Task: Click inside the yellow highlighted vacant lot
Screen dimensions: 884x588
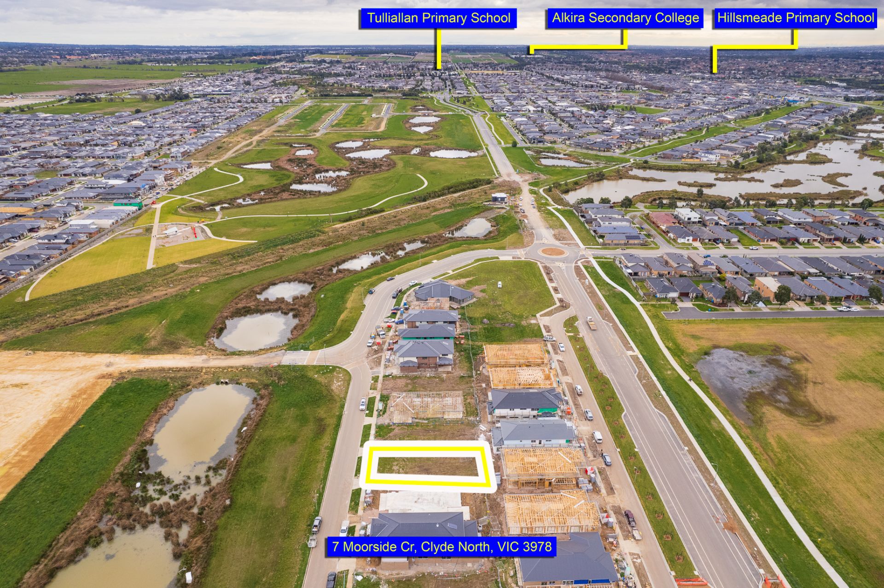Action: coord(427,466)
